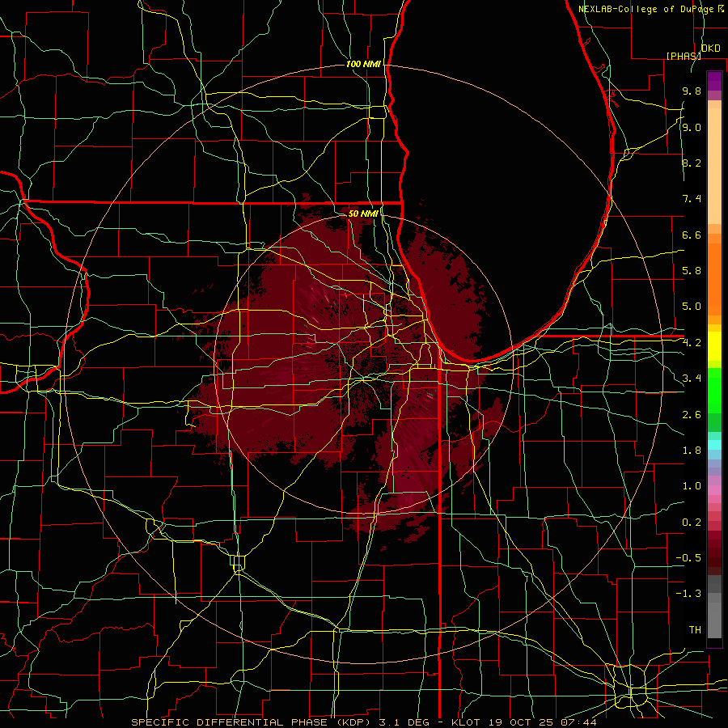Screen dimensions: 728x728
Task: Click the 3.4 scale value
Action: click(x=692, y=379)
